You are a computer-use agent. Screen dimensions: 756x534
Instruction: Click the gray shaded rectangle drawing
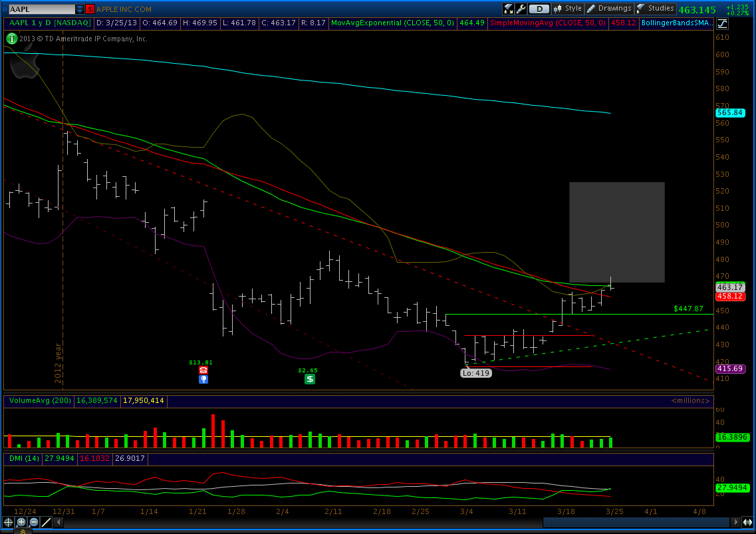(x=616, y=232)
